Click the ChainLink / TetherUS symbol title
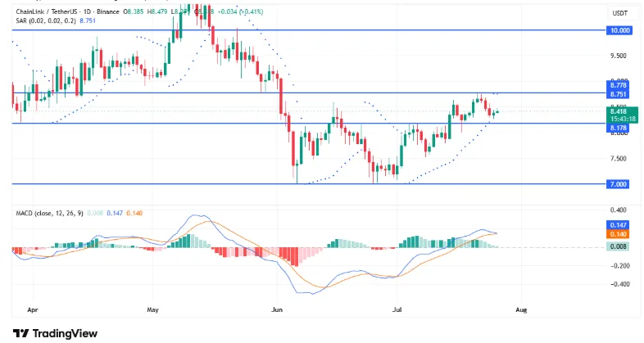This screenshot has height=343, width=644. (x=48, y=12)
